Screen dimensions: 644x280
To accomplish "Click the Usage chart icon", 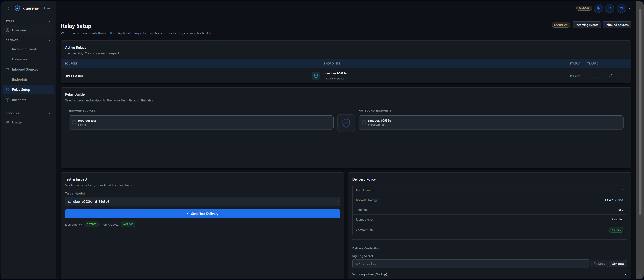I will point(8,122).
